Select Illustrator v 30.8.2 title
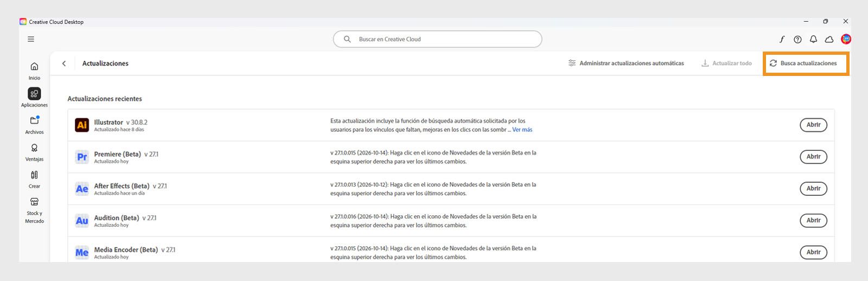The width and height of the screenshot is (868, 281). [x=120, y=122]
